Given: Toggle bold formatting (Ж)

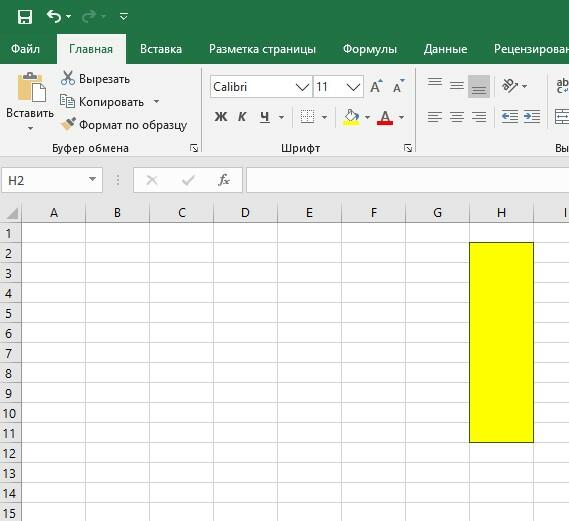Looking at the screenshot, I should click(x=221, y=117).
